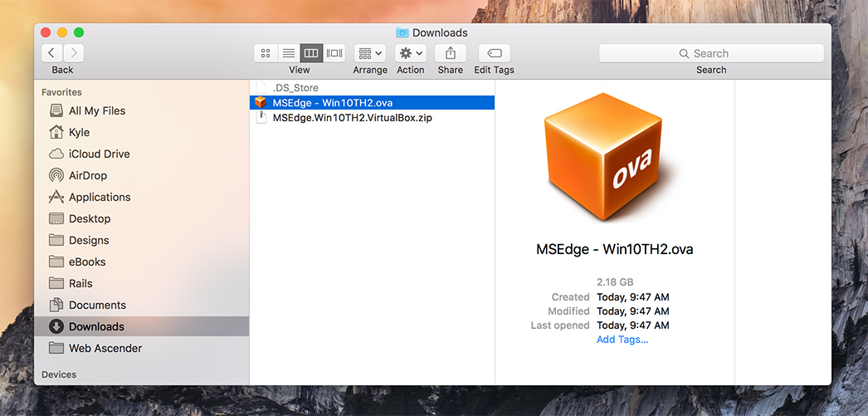868x416 pixels.
Task: Click the MSEdge - Win10TH2.ova preview filename
Action: click(614, 249)
